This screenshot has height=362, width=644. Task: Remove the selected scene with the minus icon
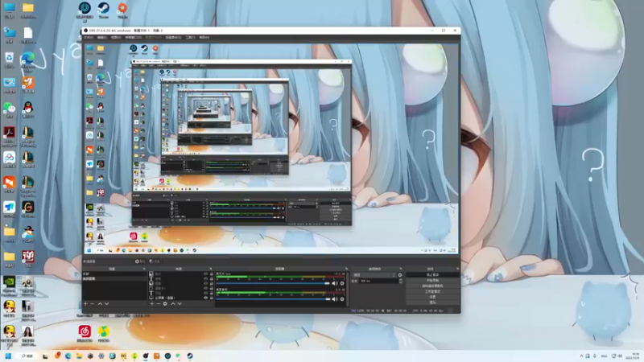[92, 304]
